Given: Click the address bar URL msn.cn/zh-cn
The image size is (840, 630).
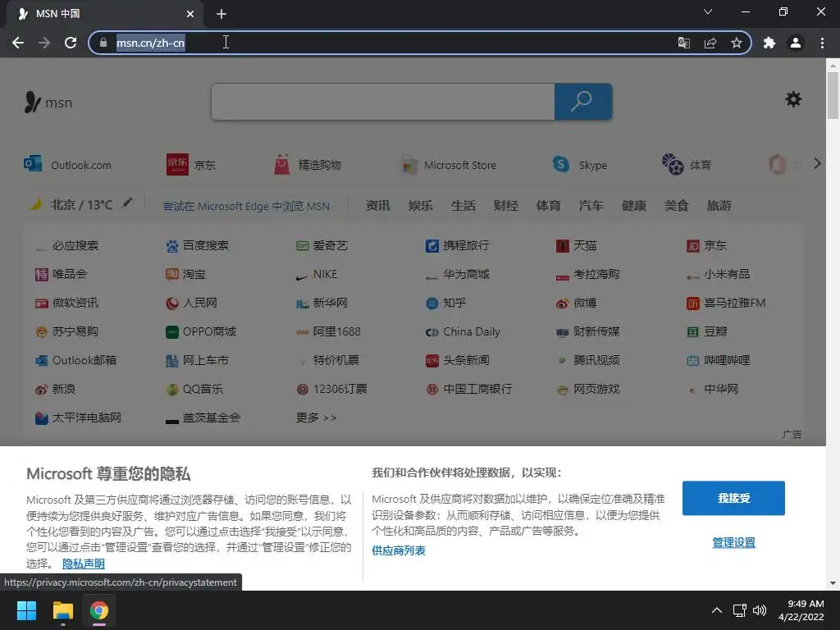Looking at the screenshot, I should pyautogui.click(x=151, y=43).
